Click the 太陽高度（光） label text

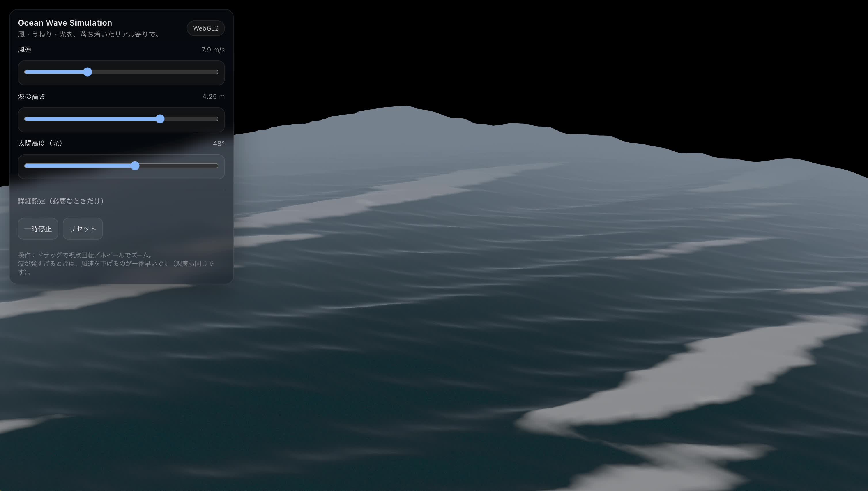[40, 143]
